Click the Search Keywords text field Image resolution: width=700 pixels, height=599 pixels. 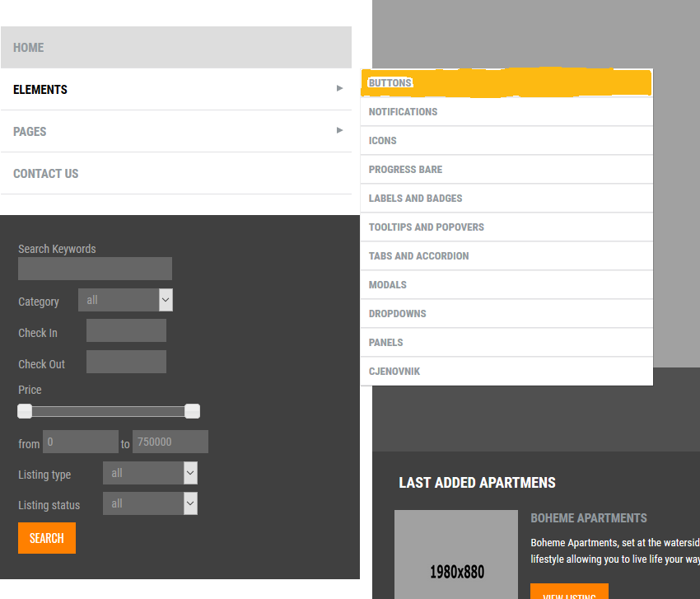click(95, 269)
